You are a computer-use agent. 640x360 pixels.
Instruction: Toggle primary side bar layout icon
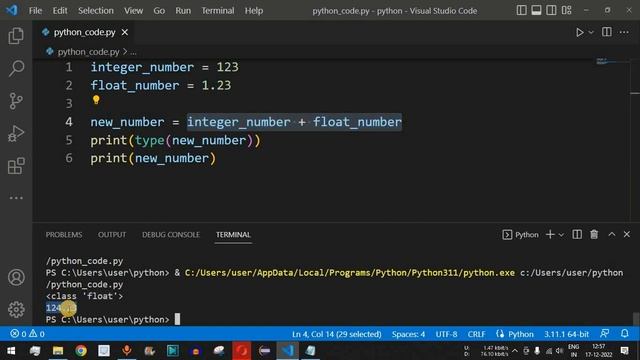click(521, 10)
